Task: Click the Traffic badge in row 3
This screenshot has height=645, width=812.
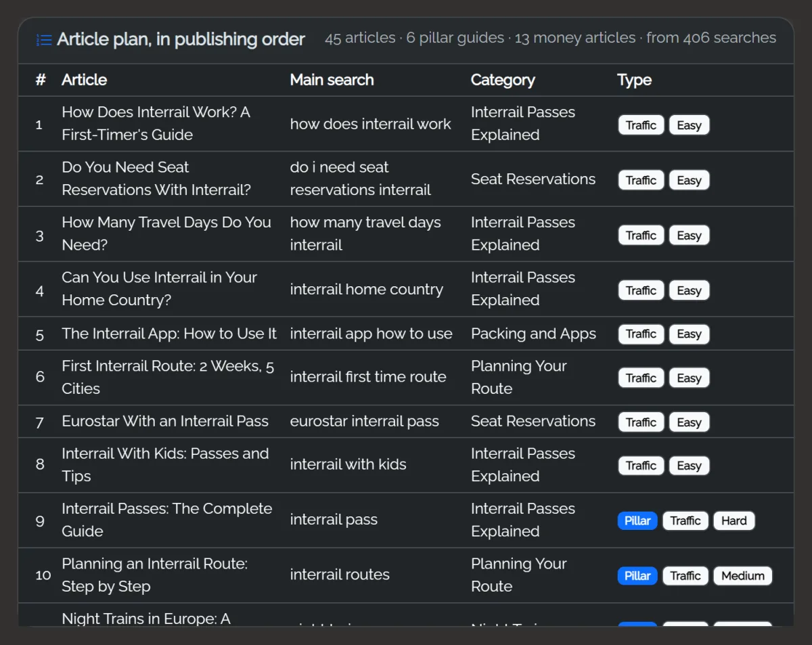Action: 641,236
